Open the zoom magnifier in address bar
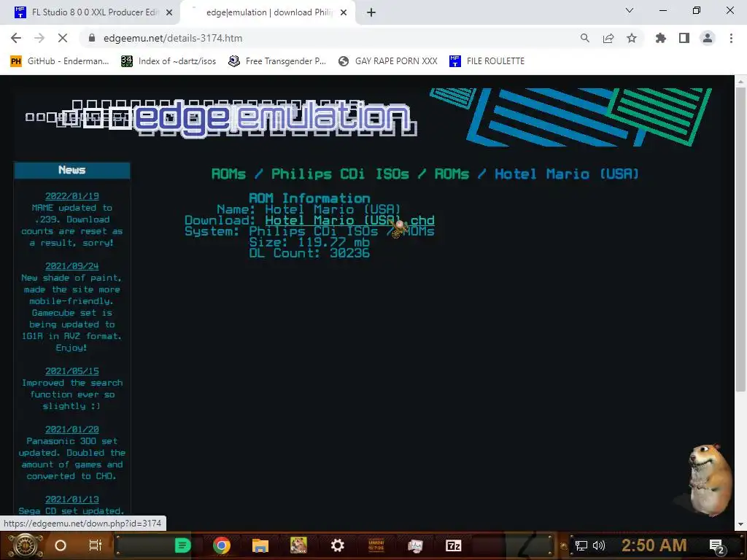This screenshot has width=747, height=560. pyautogui.click(x=584, y=38)
